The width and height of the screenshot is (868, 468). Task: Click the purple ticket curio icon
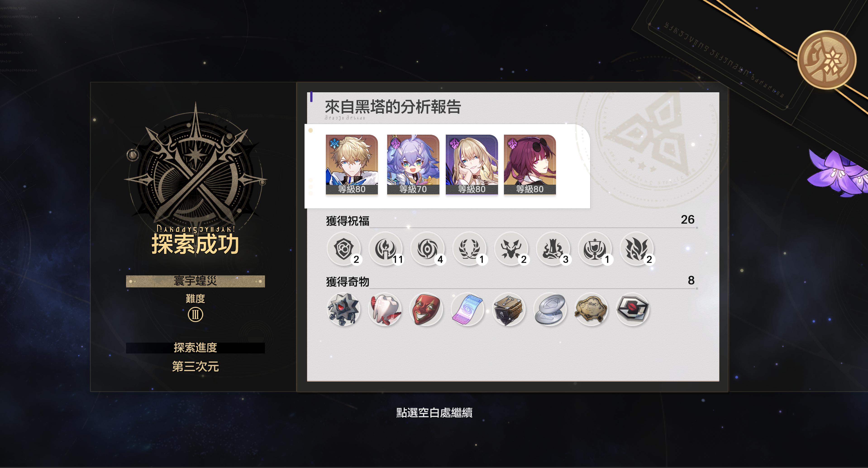click(x=467, y=309)
